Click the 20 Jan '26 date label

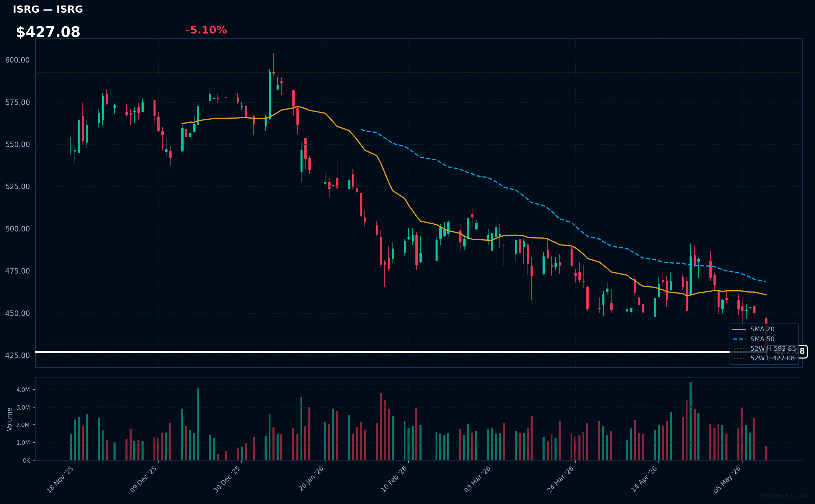[x=311, y=479]
